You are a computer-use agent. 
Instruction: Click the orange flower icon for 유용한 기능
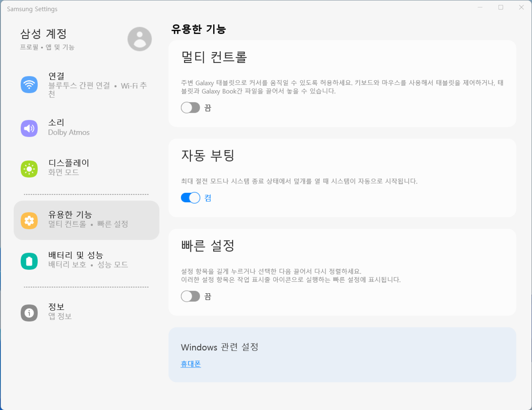[29, 221]
